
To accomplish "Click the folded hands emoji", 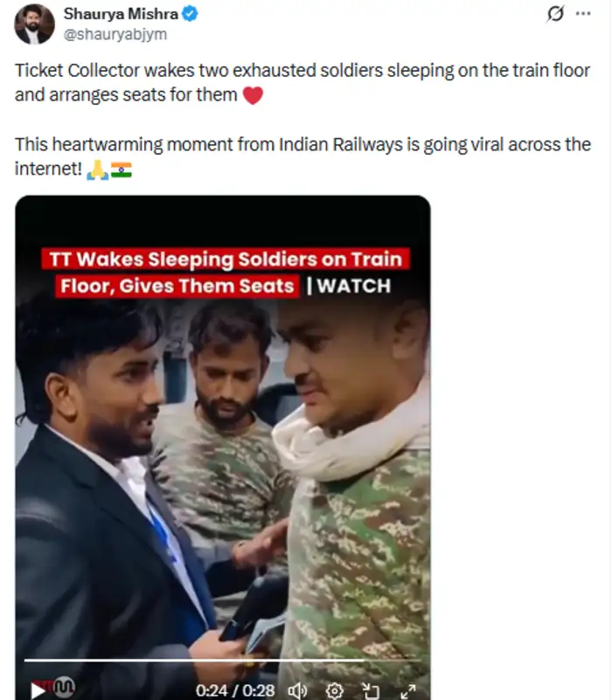I will point(97,170).
